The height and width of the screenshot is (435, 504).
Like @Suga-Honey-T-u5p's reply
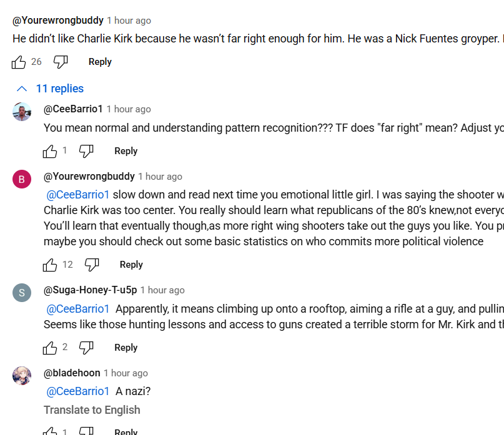tap(50, 348)
